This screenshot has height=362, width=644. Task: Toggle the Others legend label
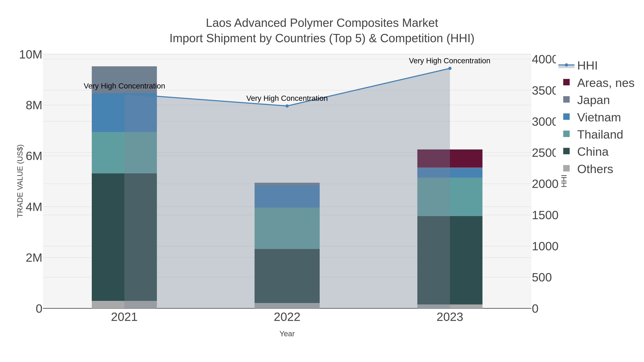click(595, 169)
